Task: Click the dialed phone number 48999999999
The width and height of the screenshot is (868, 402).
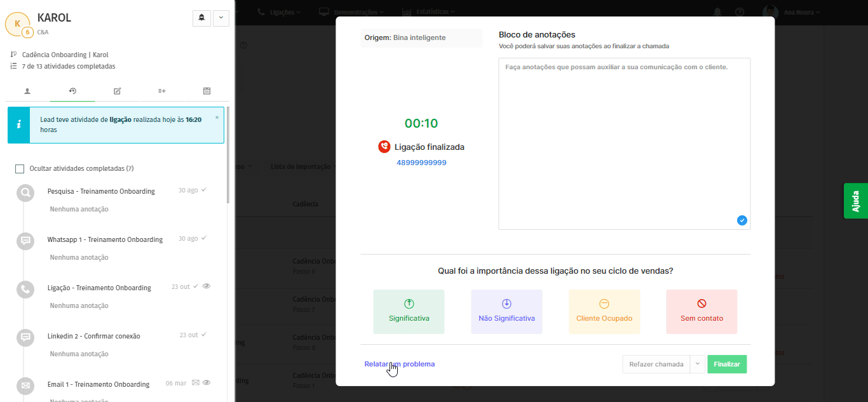Action: [421, 163]
